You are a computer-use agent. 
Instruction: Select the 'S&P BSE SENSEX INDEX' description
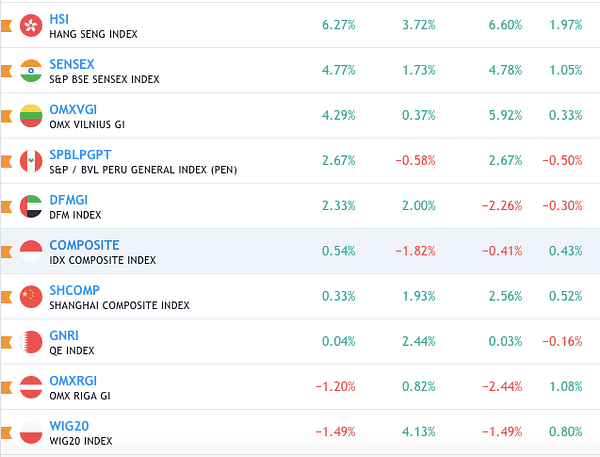pyautogui.click(x=104, y=80)
